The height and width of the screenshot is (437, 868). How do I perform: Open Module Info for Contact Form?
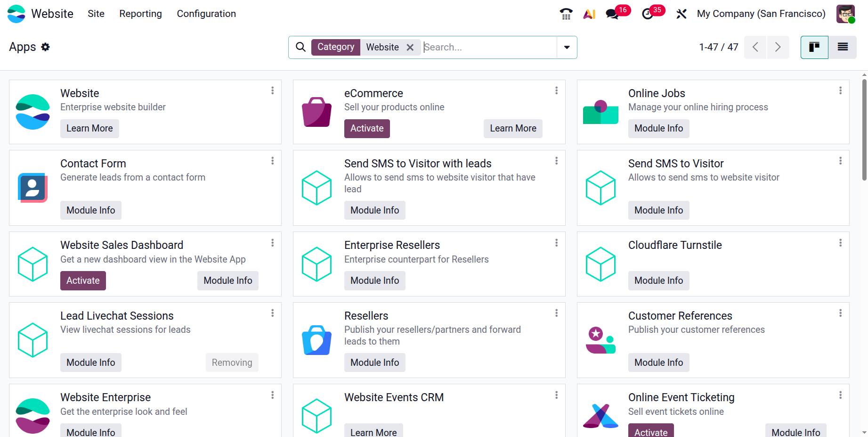[x=90, y=210]
